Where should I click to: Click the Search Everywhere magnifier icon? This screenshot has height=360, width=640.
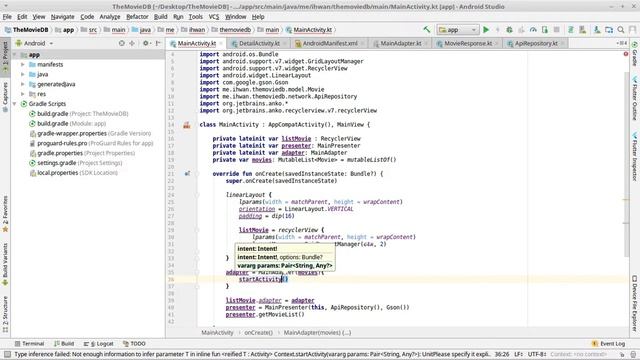click(x=621, y=30)
